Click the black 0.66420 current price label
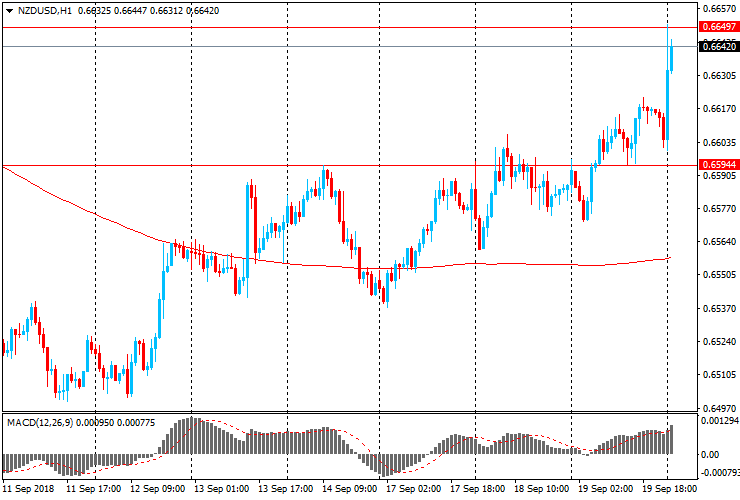Image resolution: width=740 pixels, height=500 pixels. point(719,46)
